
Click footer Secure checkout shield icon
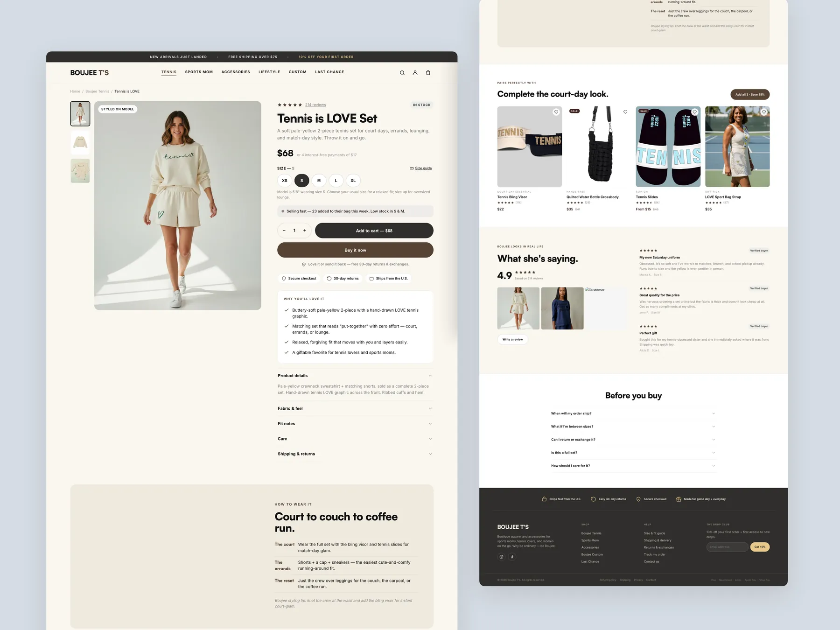(638, 499)
